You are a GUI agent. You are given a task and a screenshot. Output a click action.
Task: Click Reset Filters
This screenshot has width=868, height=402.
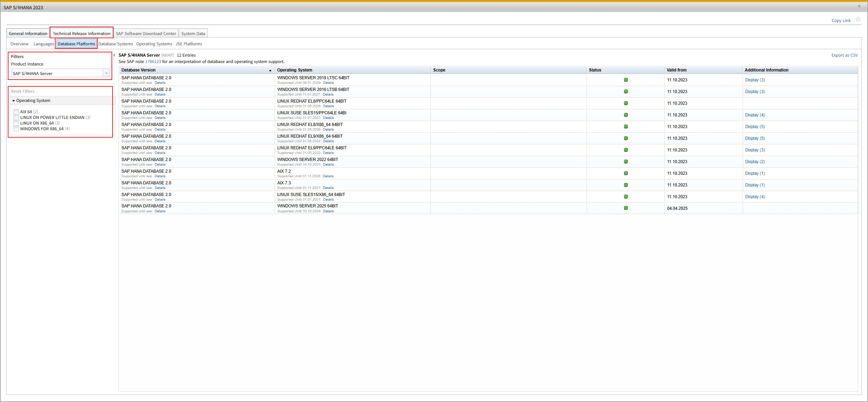click(x=23, y=91)
